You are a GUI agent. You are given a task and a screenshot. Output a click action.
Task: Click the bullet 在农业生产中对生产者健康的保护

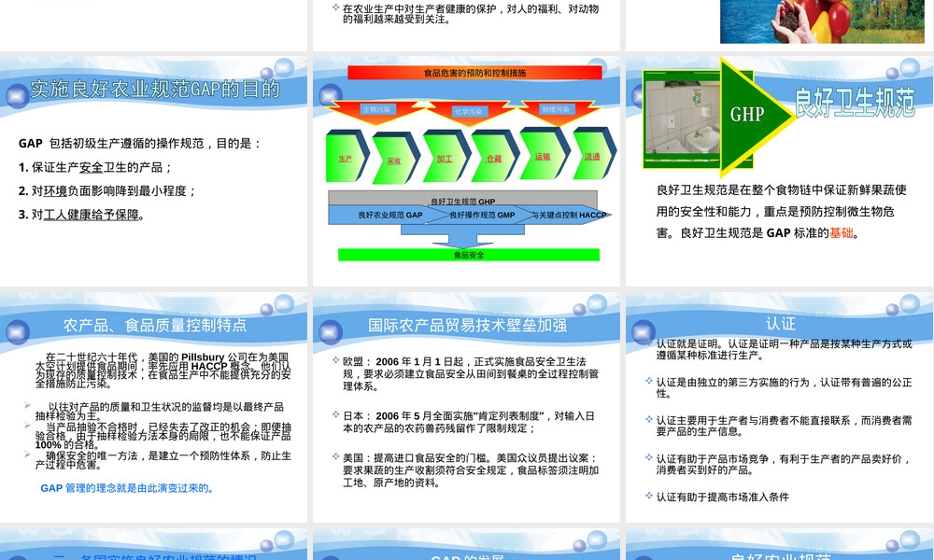[x=471, y=14]
